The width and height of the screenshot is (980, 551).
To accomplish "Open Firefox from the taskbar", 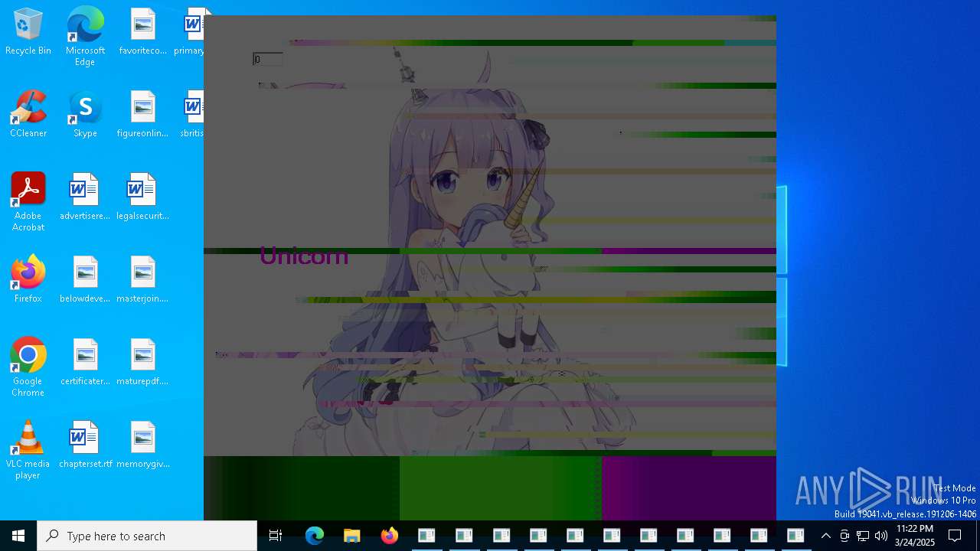I will point(389,536).
